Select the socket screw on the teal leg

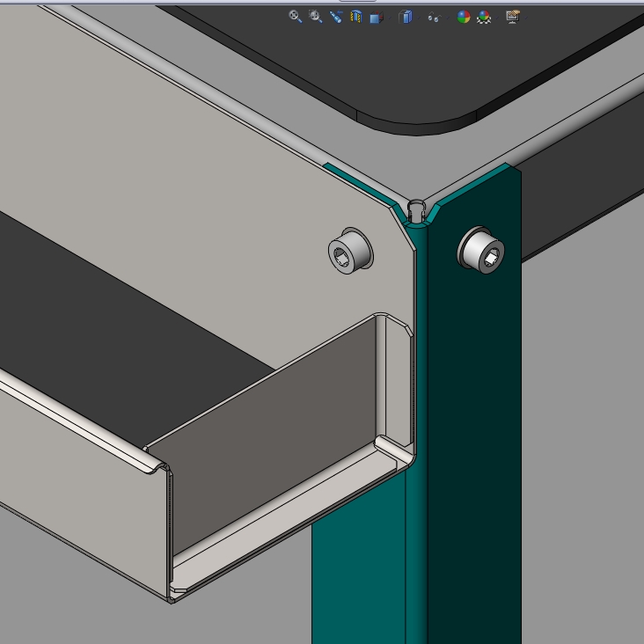[x=481, y=250]
